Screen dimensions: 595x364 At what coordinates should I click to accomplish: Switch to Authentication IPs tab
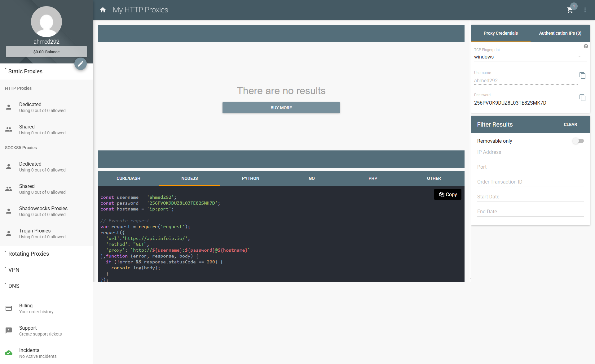(560, 33)
